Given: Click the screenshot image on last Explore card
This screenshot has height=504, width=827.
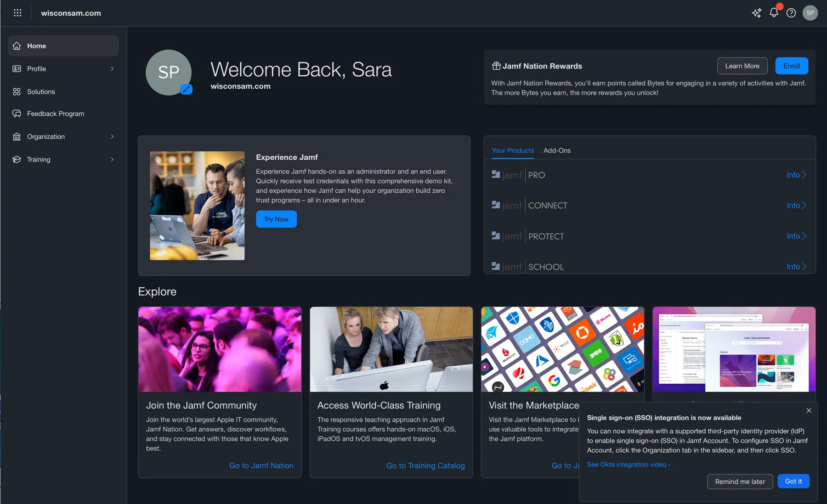Looking at the screenshot, I should click(x=734, y=349).
